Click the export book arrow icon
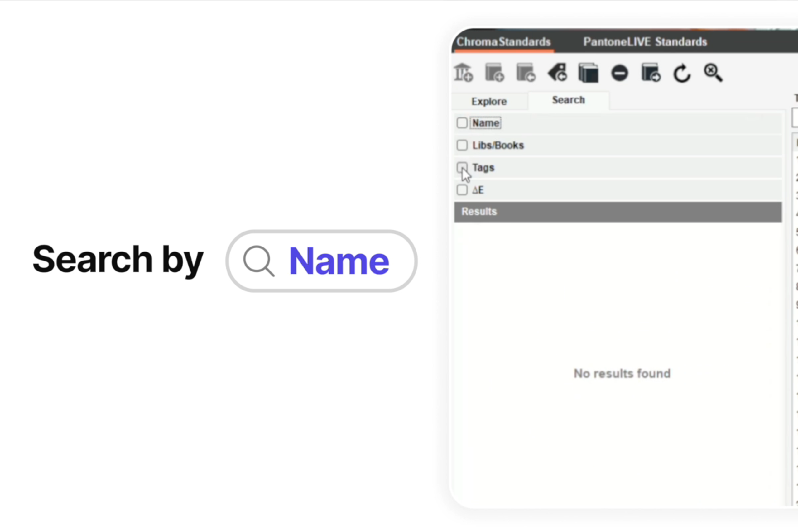This screenshot has width=798, height=532. pos(651,73)
